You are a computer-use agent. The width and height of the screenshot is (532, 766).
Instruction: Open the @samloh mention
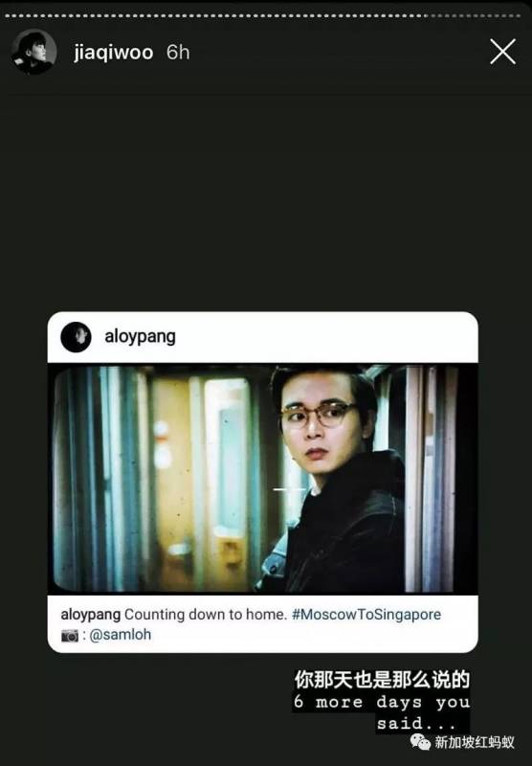(120, 635)
